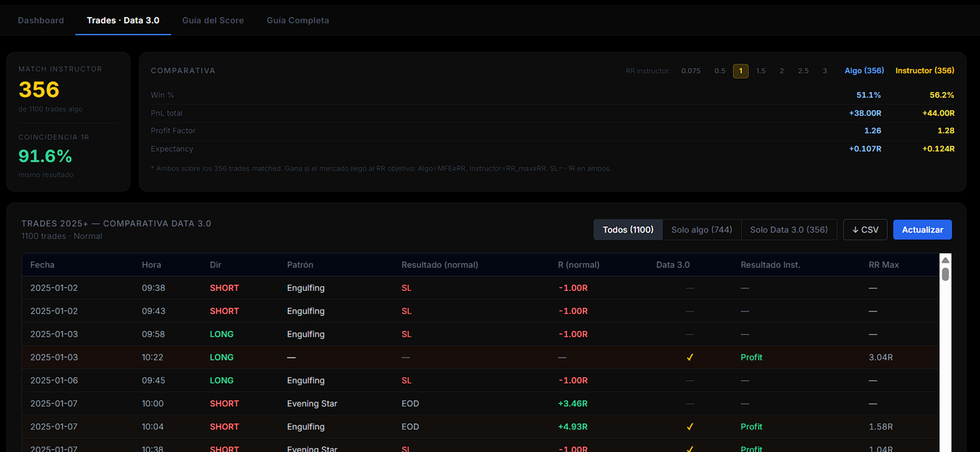Image resolution: width=980 pixels, height=452 pixels.
Task: Set RR instructor to 3
Action: (825, 71)
